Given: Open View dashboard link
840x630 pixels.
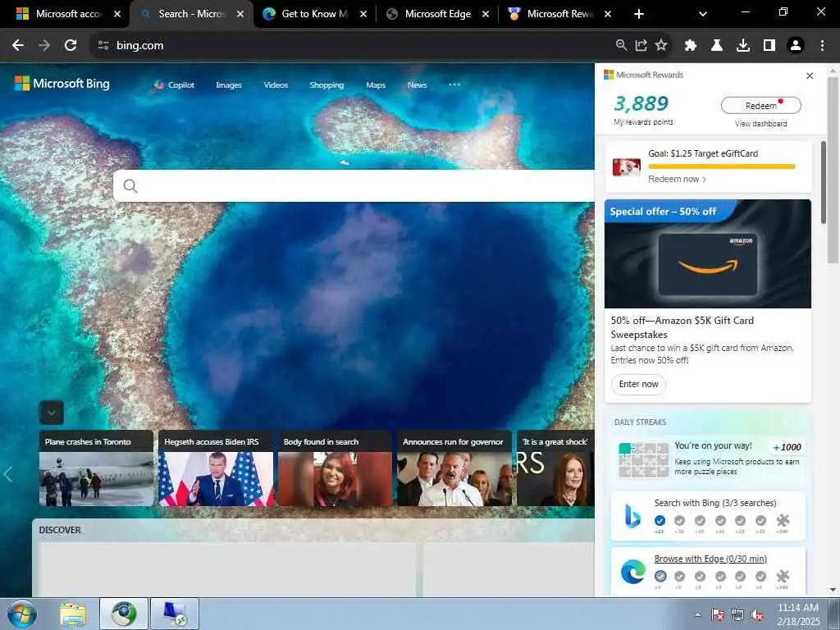Looking at the screenshot, I should (x=760, y=124).
